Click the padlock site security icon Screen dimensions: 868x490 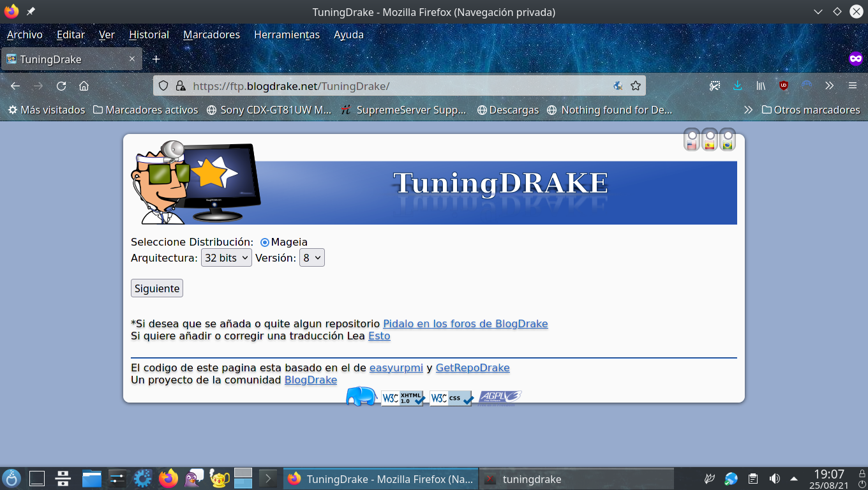180,85
